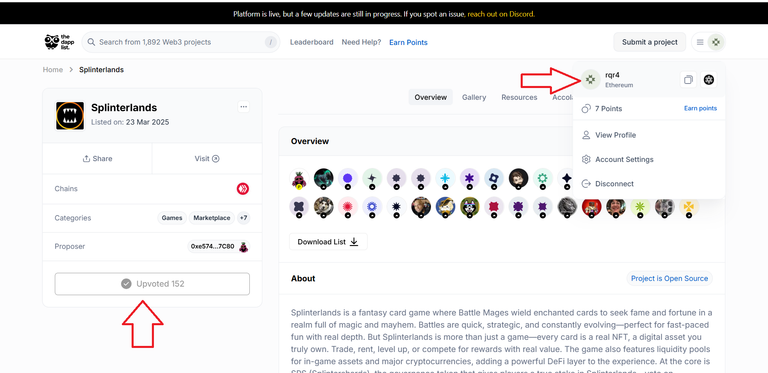Select the Marketplace category tag
768x373 pixels.
[x=212, y=218]
